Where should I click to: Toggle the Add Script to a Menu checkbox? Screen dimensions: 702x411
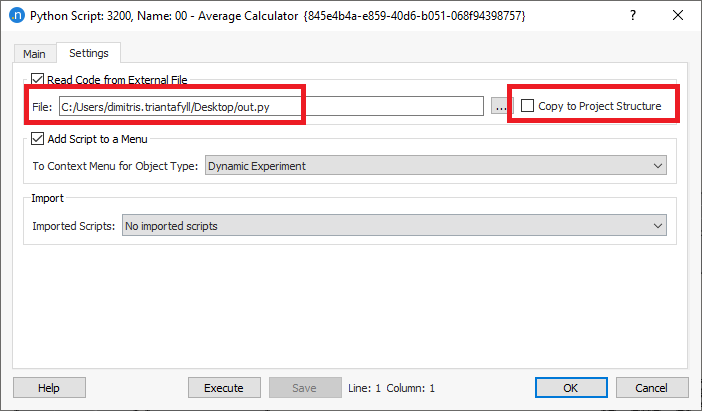[38, 139]
